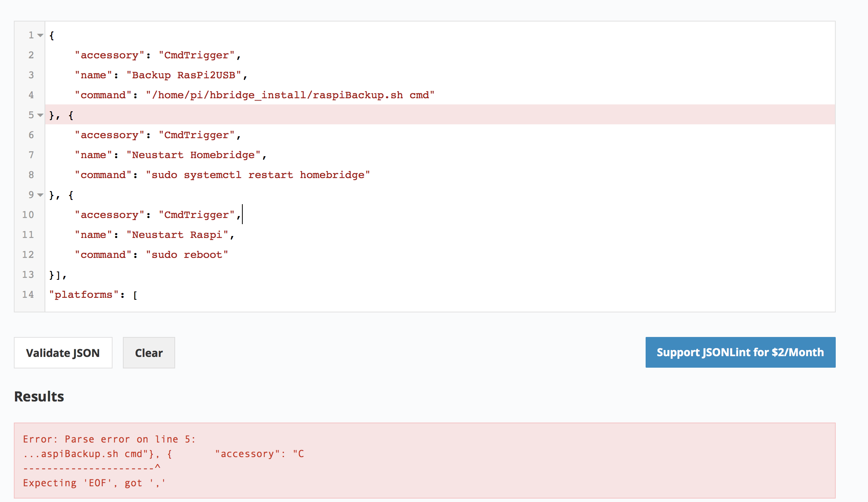Click line number 14 in gutter
Image resolution: width=868 pixels, height=502 pixels.
pos(28,294)
